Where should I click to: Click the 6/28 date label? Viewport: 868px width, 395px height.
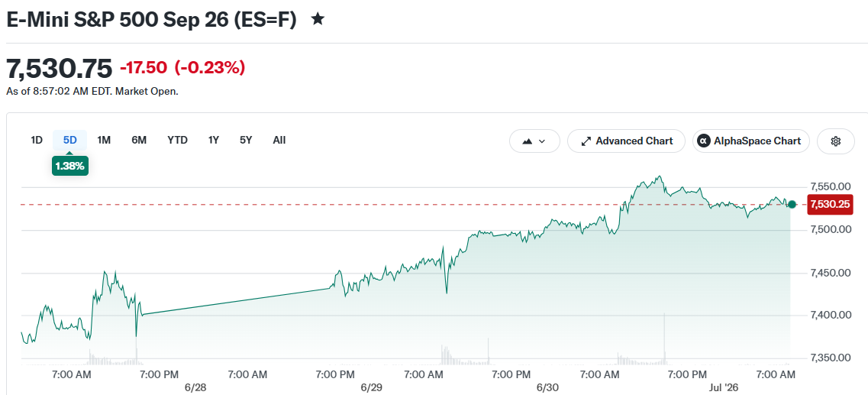[196, 387]
